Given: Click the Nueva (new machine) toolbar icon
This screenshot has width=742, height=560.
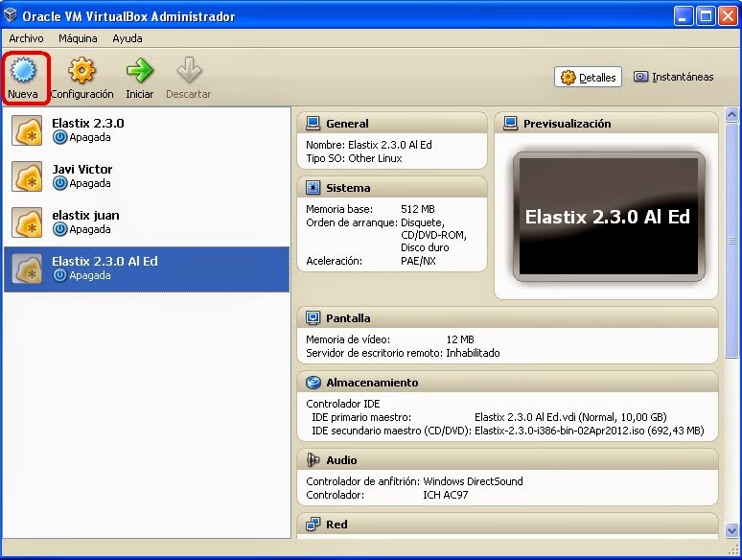Looking at the screenshot, I should point(23,70).
